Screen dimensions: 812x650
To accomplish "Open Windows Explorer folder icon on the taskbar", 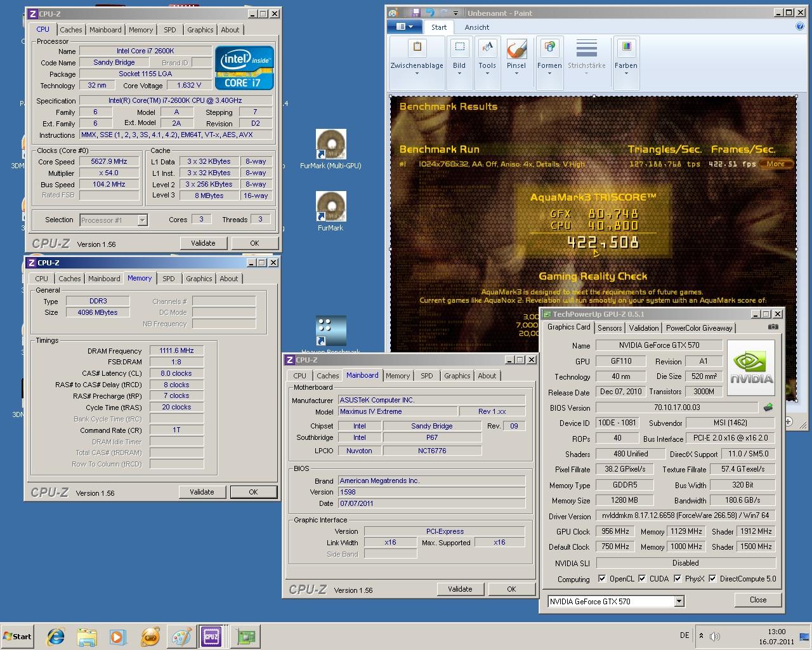I will pyautogui.click(x=87, y=637).
